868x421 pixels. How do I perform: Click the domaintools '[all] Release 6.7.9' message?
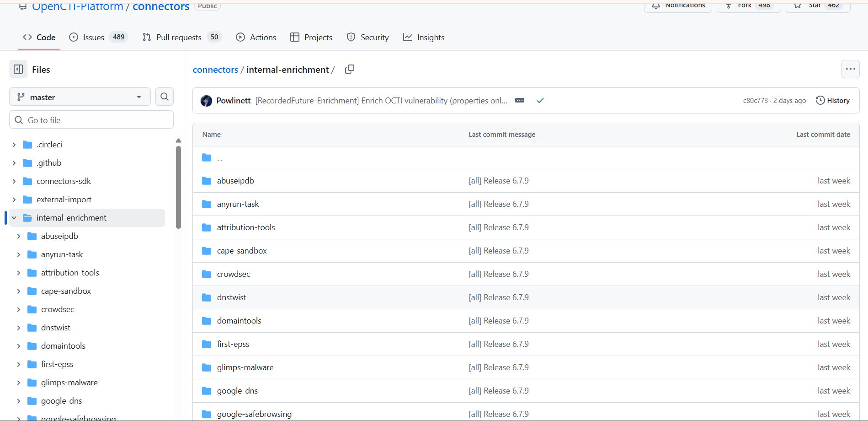[499, 321]
